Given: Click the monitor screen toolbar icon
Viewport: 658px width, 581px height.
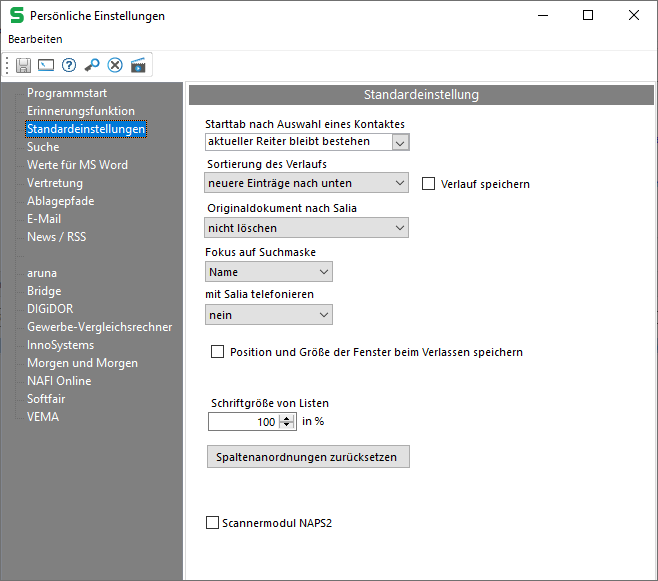Looking at the screenshot, I should (x=46, y=65).
